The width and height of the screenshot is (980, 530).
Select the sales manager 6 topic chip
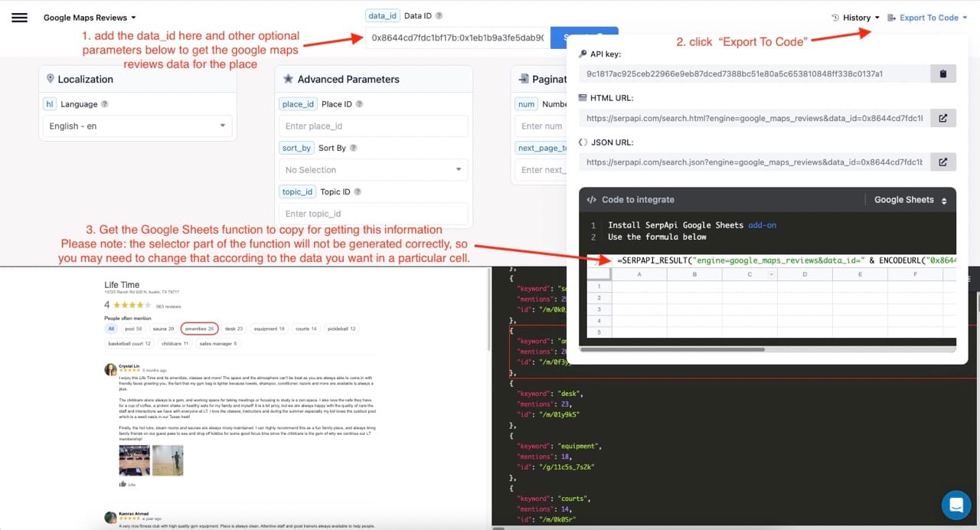[218, 344]
